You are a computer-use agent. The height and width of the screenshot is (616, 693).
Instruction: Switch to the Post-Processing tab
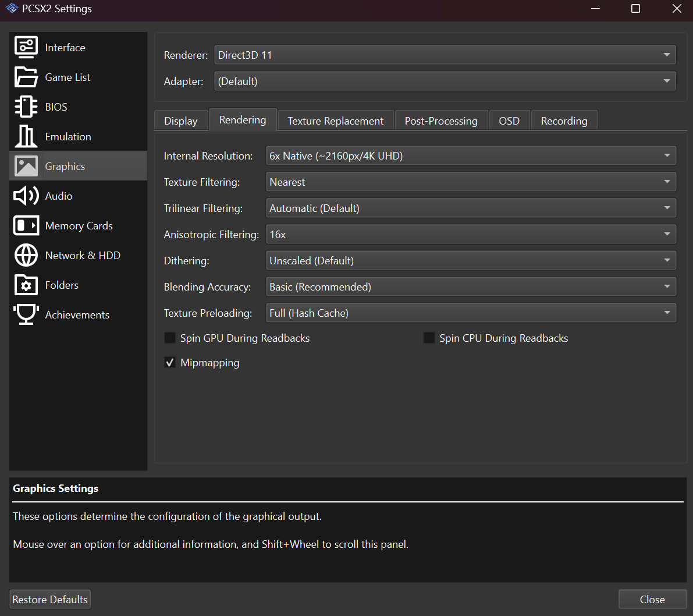coord(441,121)
